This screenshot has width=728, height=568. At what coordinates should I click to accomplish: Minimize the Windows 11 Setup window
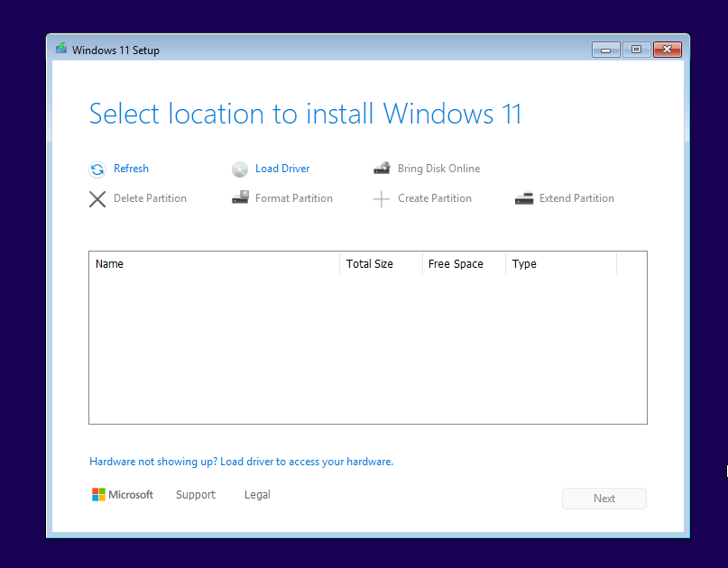pyautogui.click(x=606, y=50)
